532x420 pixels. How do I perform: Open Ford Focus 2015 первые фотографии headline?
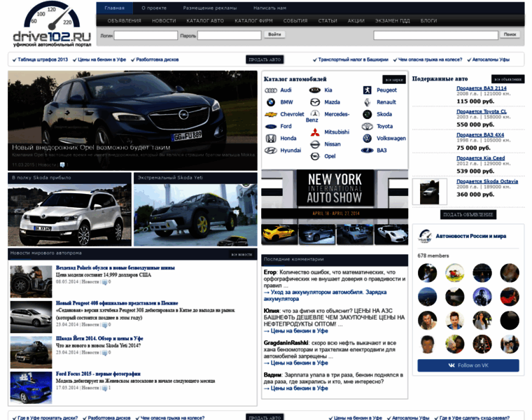[98, 374]
